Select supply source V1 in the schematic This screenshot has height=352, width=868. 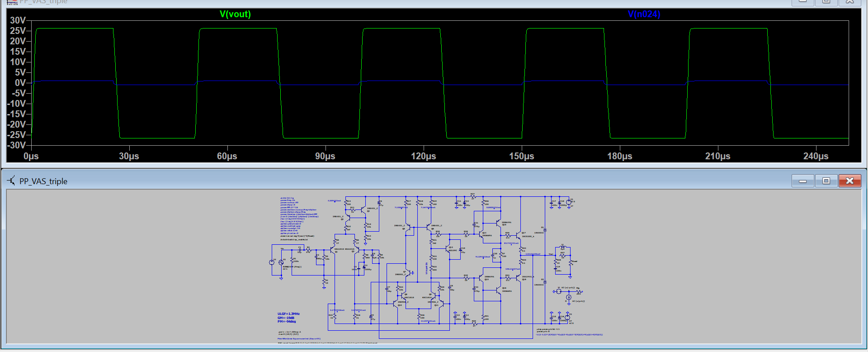[x=569, y=202]
